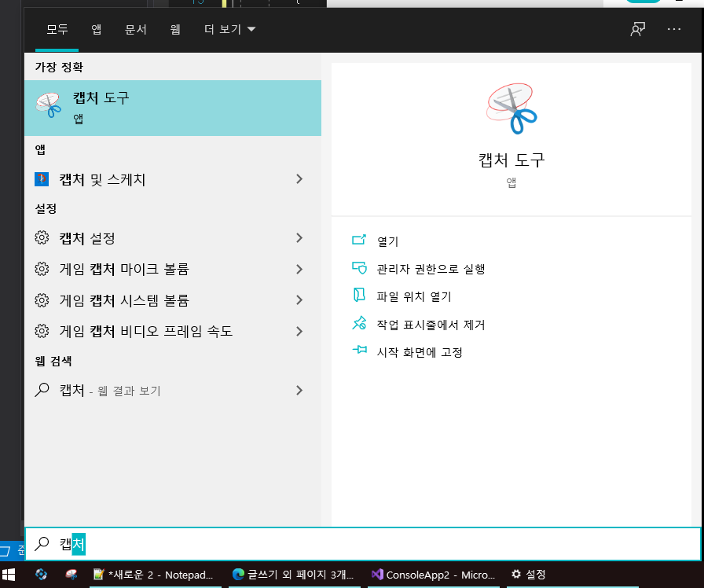Switch to the 문서 tab
Screen dimensions: 704x588
pyautogui.click(x=136, y=30)
